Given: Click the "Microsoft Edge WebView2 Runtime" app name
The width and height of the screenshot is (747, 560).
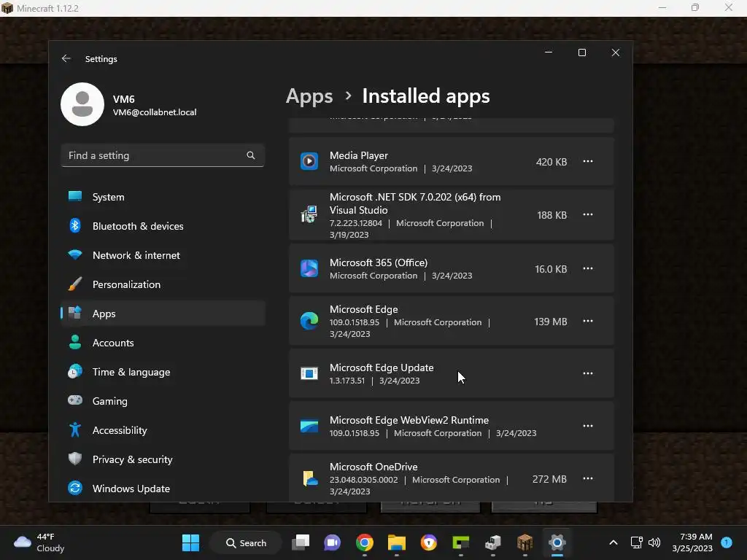Looking at the screenshot, I should (409, 420).
